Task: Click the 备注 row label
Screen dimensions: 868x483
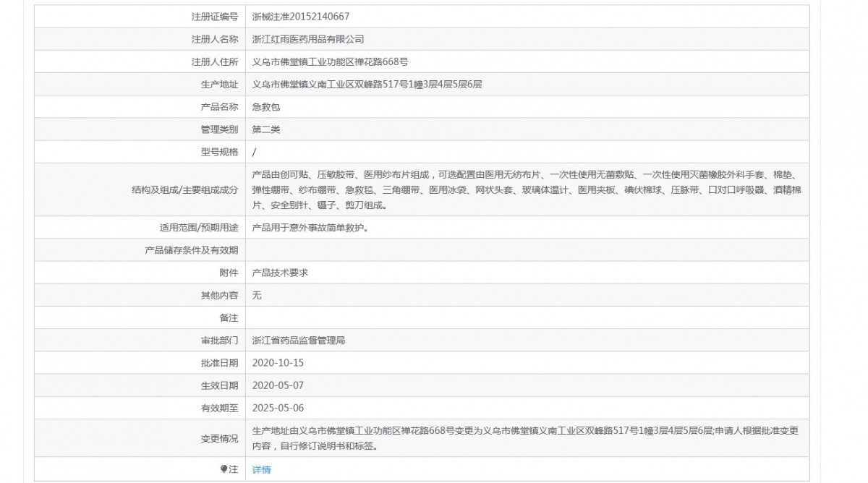Action: click(x=229, y=317)
